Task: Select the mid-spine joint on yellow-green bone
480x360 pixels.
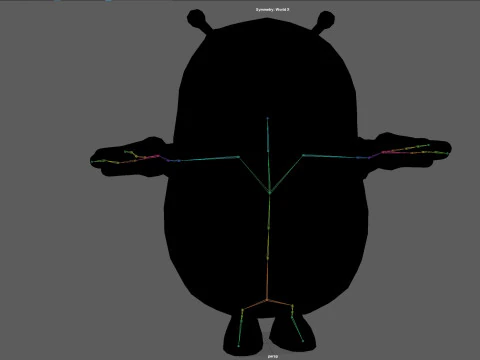Action: point(269,228)
